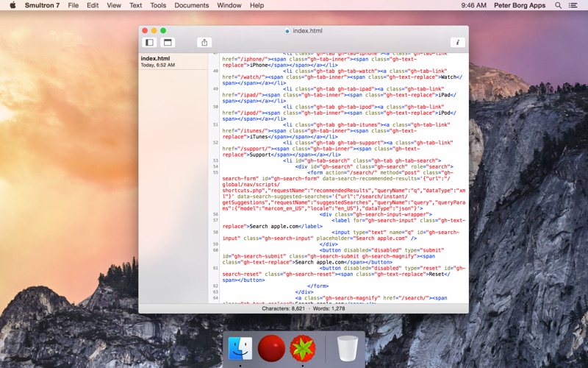
Task: Open the Smultron 7 application menu
Action: [x=42, y=5]
